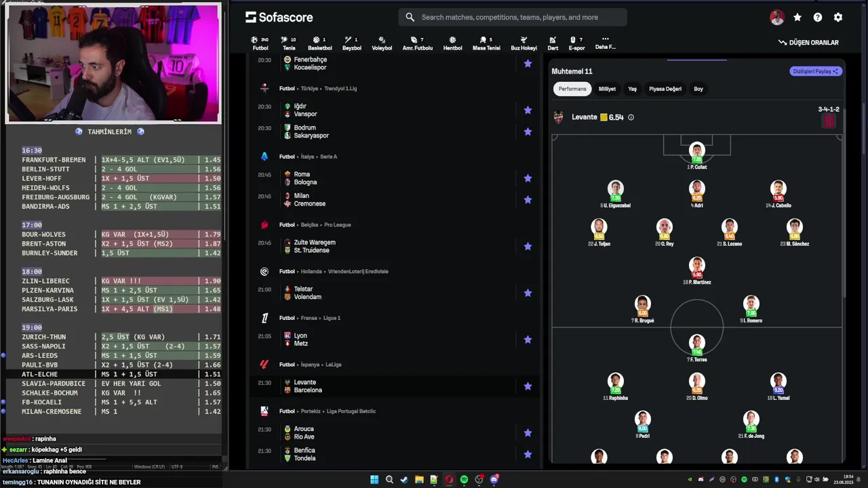Open the Hentbol sport category
Screen dimensions: 868x488
(452, 43)
